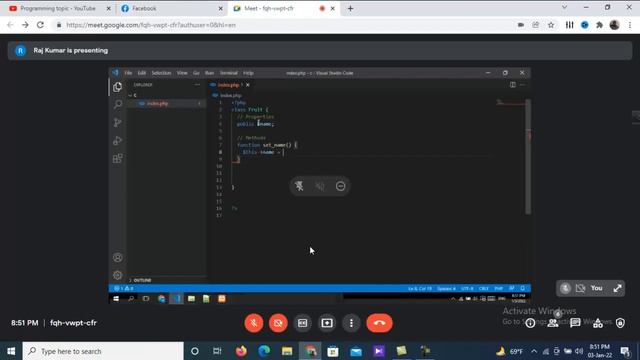This screenshot has height=360, width=640.
Task: Open Chrome three-dot menu
Action: pos(630,25)
